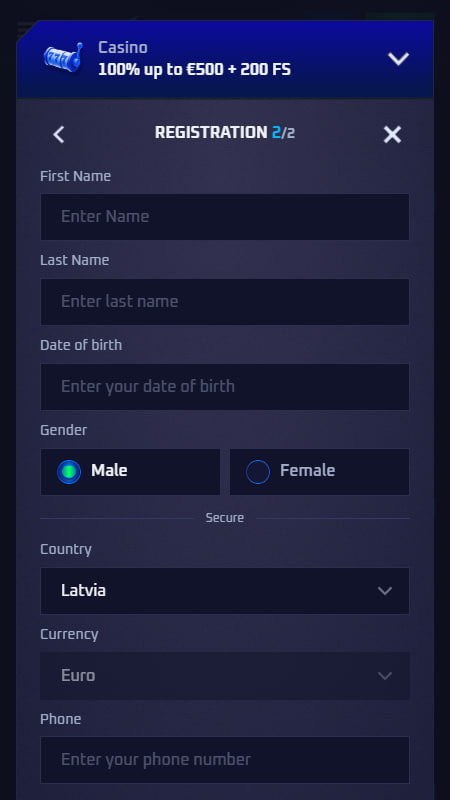Expand the casino bonus banner chevron
Viewport: 450px width, 800px height.
point(398,59)
